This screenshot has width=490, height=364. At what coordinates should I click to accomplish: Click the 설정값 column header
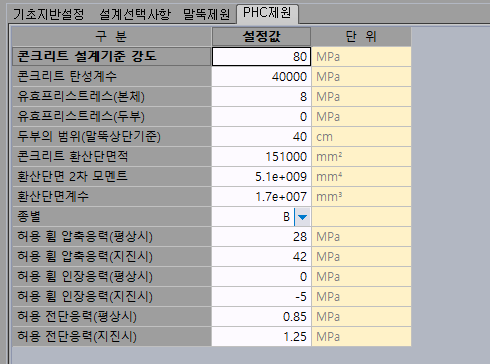tap(261, 36)
